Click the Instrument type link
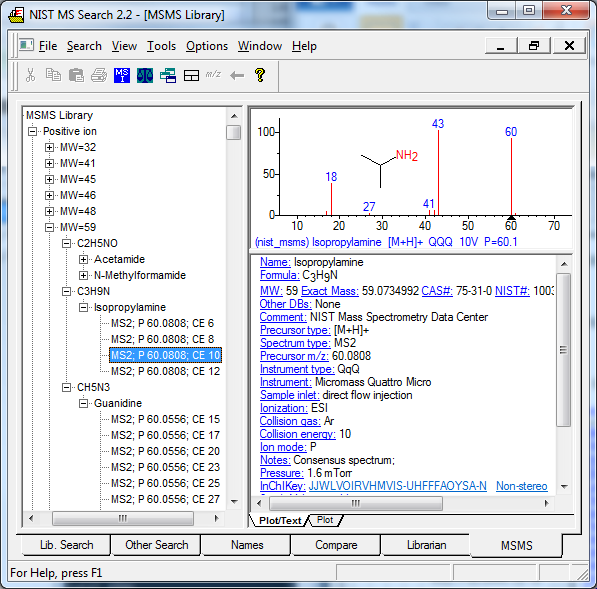597x589 pixels. (x=297, y=369)
